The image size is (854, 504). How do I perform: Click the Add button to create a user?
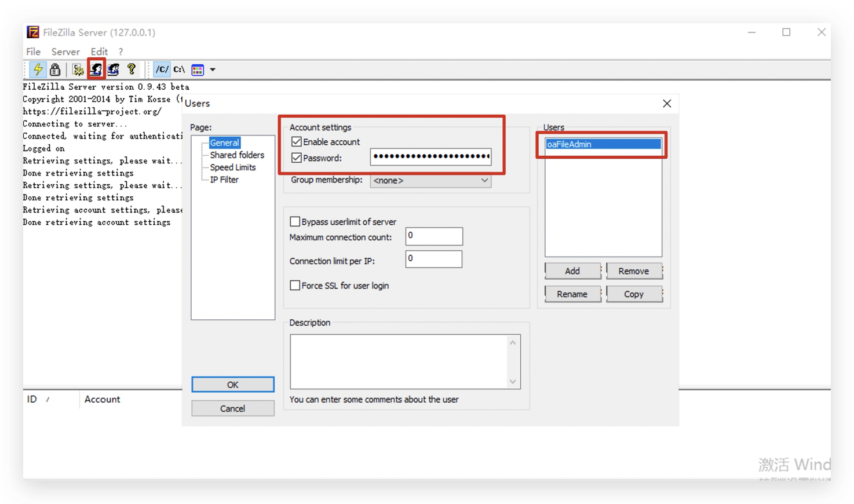[x=572, y=271]
